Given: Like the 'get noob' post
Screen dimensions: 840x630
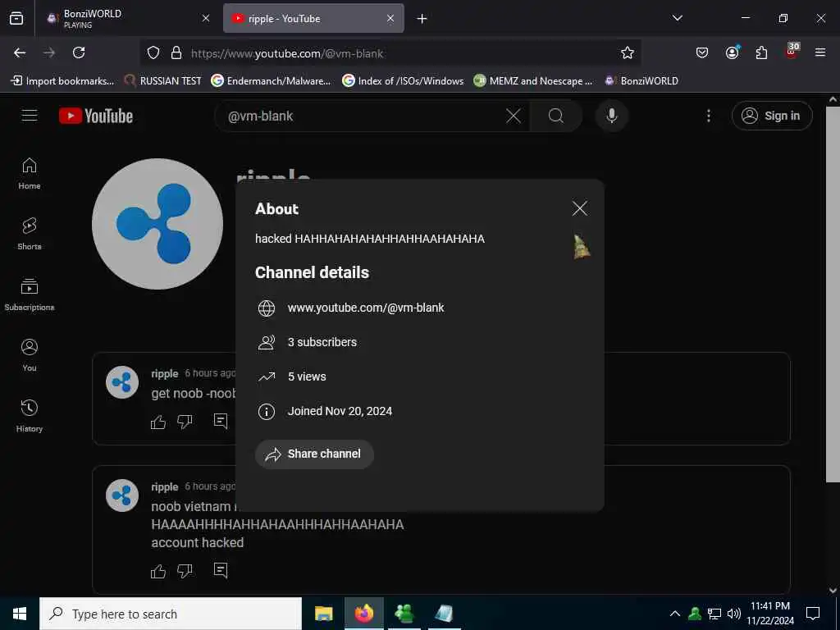Looking at the screenshot, I should pyautogui.click(x=158, y=422).
